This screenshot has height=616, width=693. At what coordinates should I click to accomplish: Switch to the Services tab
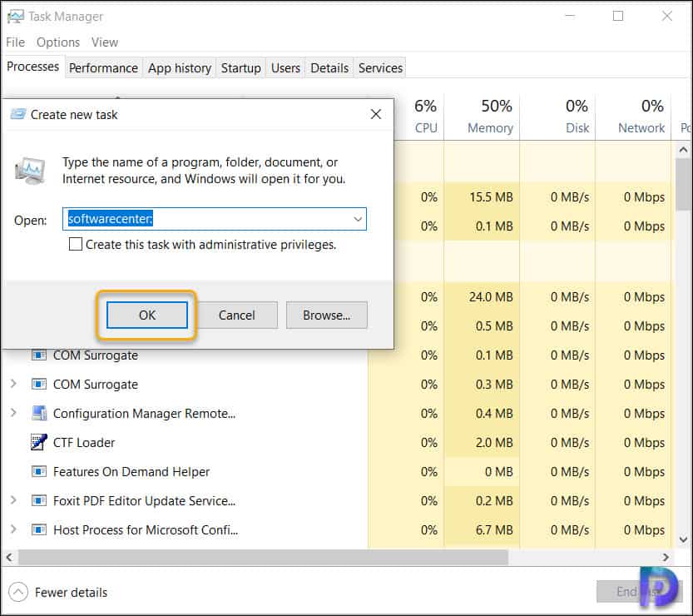[380, 68]
